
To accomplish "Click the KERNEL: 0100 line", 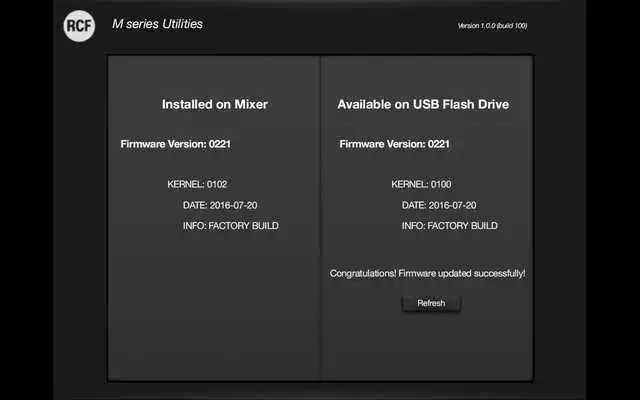I will 421,184.
